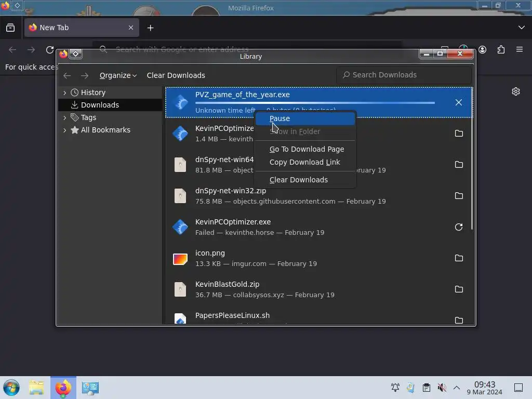
Task: Select Pause in the context menu
Action: coord(305,118)
